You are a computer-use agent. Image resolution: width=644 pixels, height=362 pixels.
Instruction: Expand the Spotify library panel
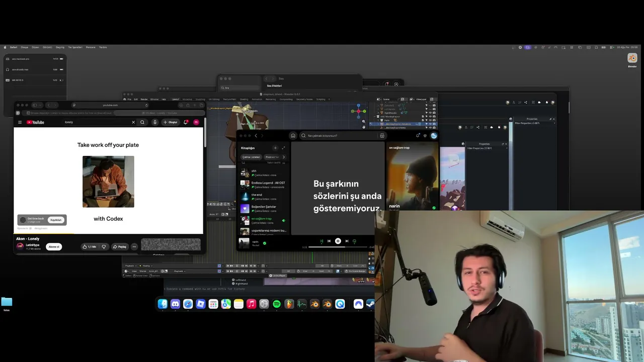click(x=283, y=148)
